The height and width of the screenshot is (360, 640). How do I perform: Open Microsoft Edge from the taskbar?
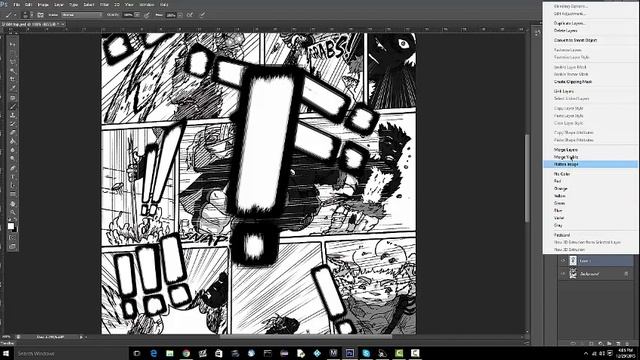click(x=153, y=353)
